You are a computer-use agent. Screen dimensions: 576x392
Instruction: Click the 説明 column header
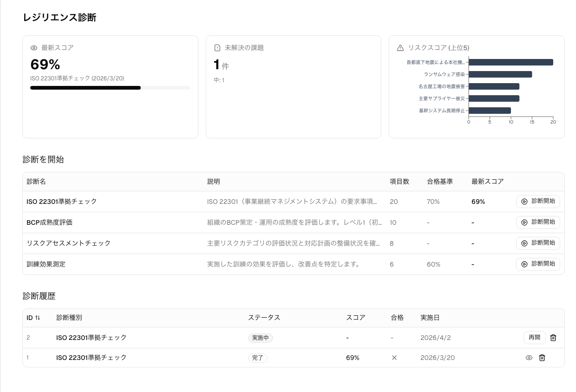coord(214,182)
